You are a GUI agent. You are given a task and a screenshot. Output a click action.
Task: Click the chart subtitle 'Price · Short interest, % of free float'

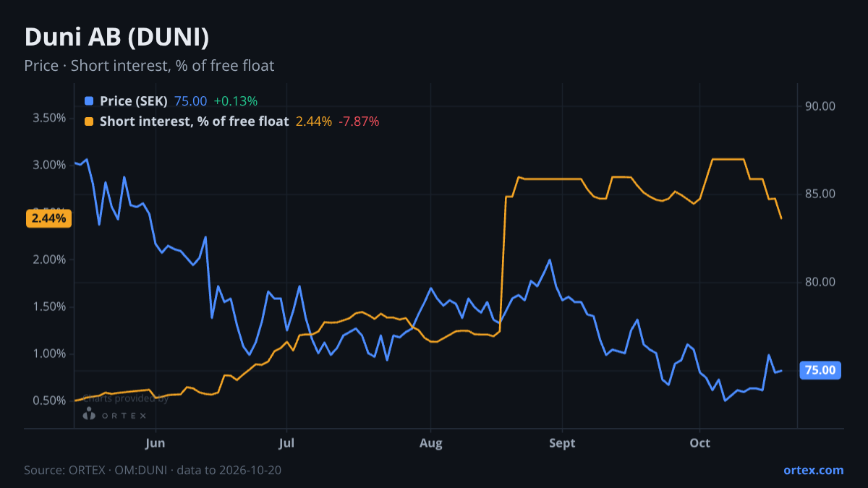[149, 66]
